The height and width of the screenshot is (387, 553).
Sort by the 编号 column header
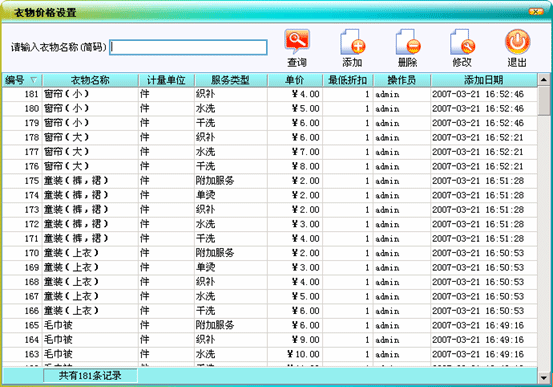22,80
